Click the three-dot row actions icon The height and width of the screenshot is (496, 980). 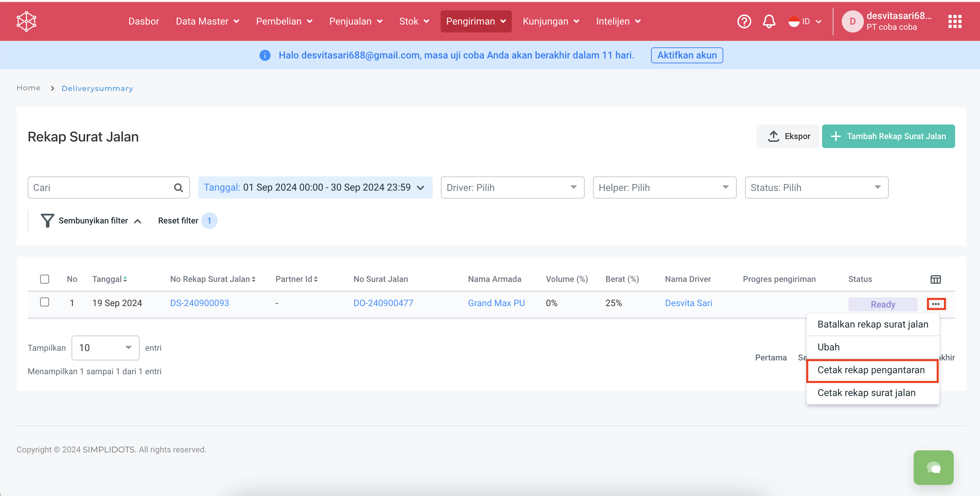click(x=936, y=304)
